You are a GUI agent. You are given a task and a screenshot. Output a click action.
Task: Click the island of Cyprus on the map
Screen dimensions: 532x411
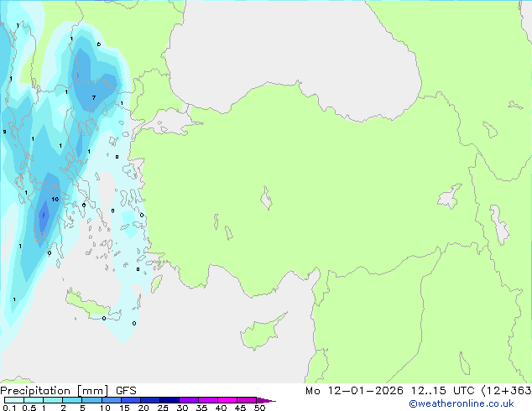(259, 334)
